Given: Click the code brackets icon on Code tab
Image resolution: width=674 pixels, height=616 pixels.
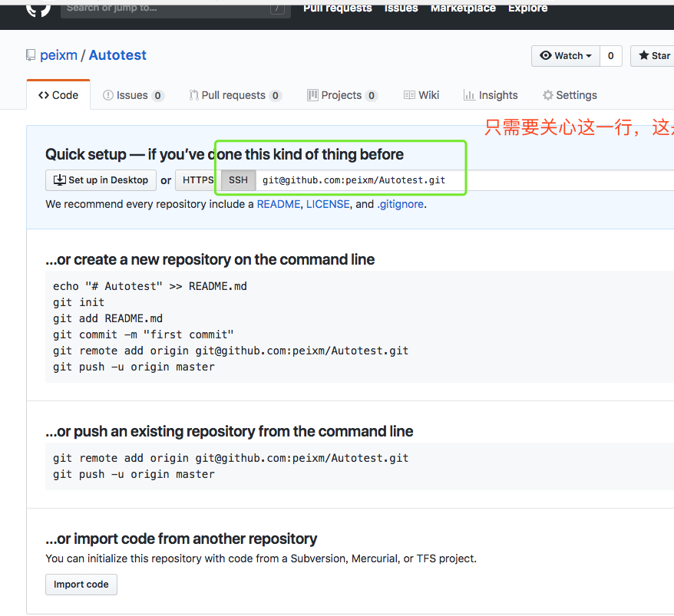Looking at the screenshot, I should point(44,95).
